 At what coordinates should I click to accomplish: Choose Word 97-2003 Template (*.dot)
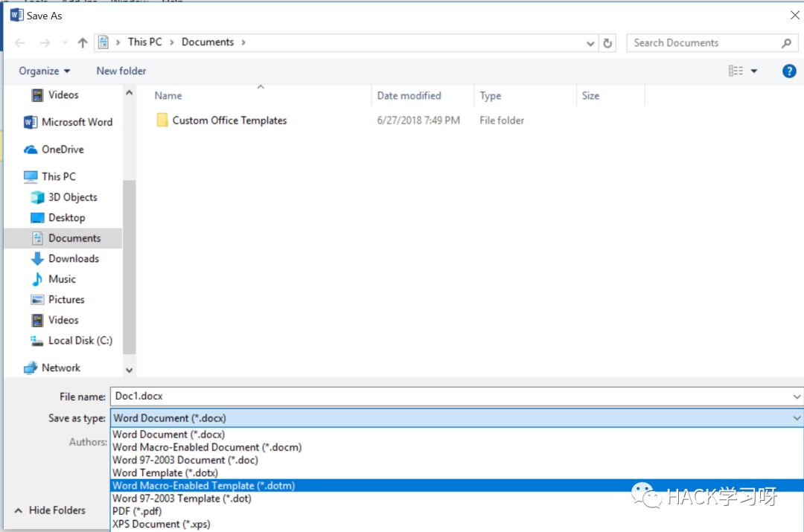click(182, 499)
